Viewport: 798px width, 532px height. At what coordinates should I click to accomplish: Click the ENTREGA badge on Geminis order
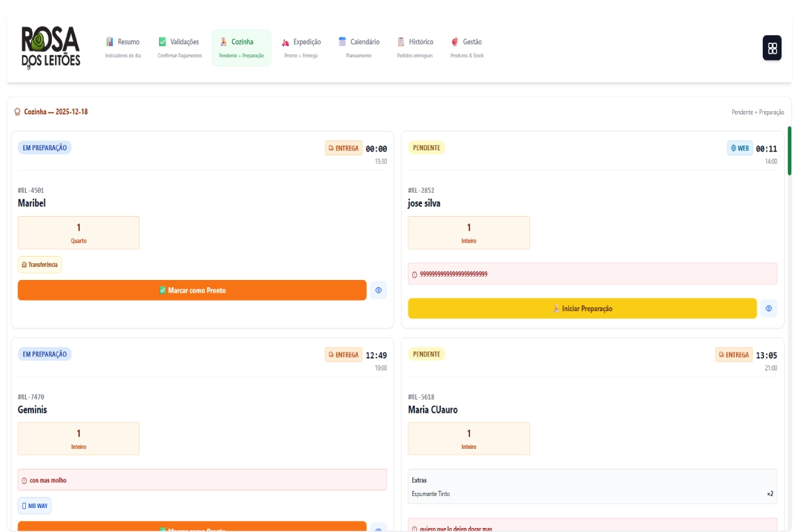tap(343, 355)
